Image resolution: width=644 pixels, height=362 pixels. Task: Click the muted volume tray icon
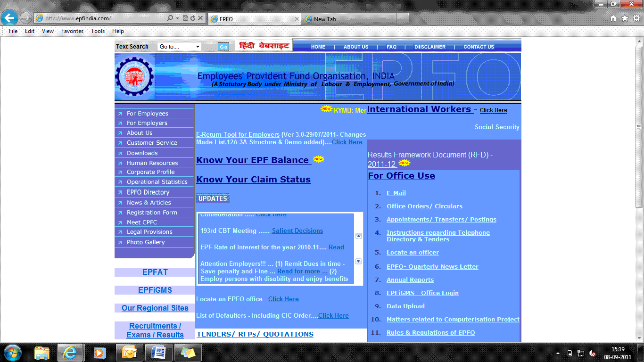click(592, 353)
